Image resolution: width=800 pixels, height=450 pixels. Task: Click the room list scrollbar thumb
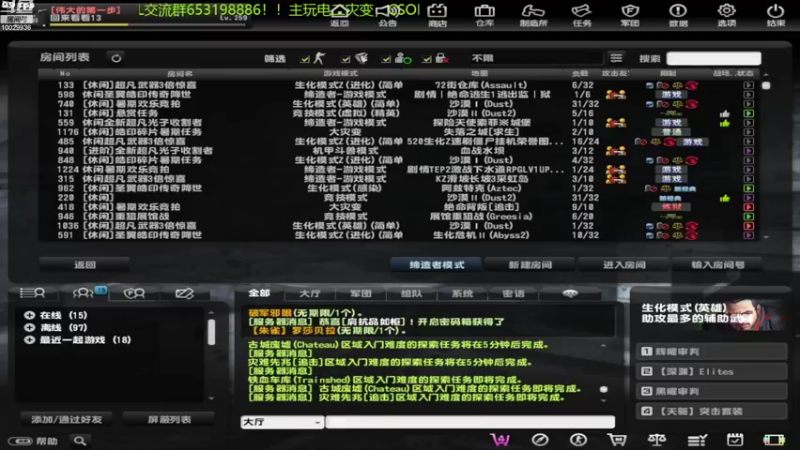(x=766, y=86)
